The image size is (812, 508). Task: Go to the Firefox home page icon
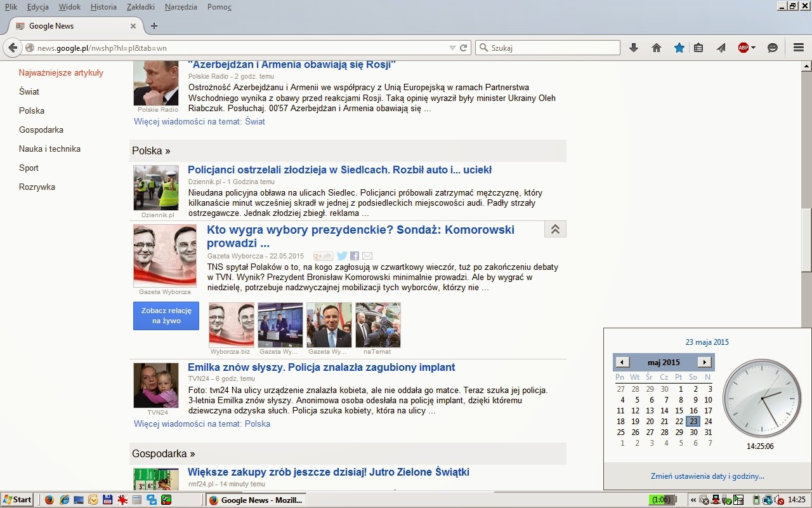[x=657, y=48]
